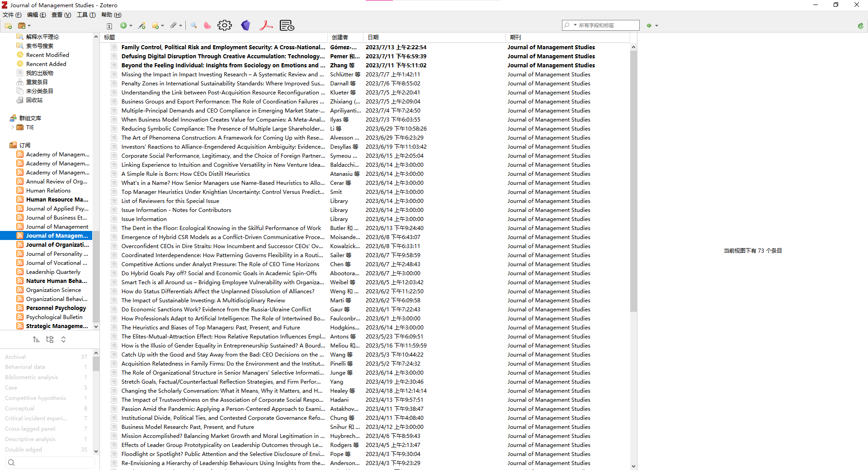Click the purple Obsidian gem icon
Viewport: 868px width, 470px height.
tap(245, 25)
